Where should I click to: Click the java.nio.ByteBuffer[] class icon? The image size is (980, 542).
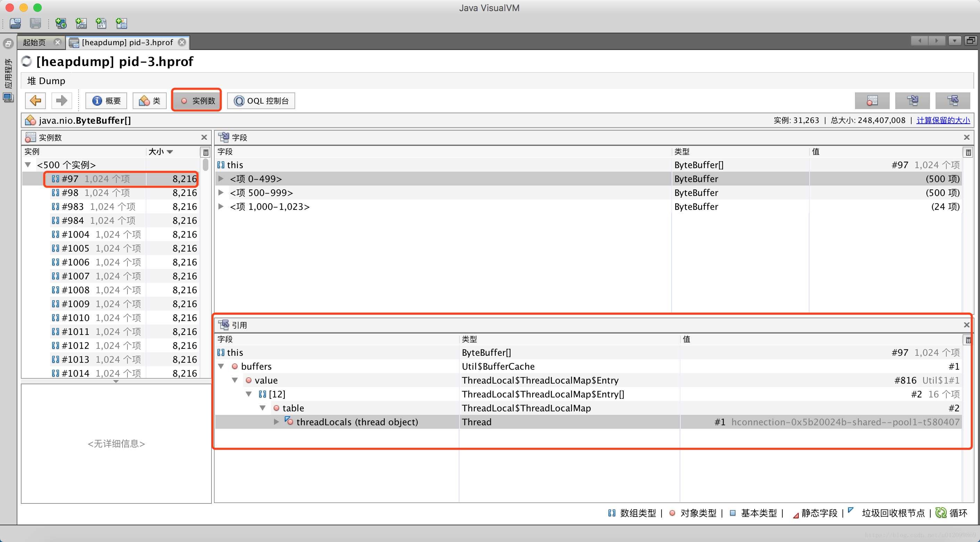(30, 120)
